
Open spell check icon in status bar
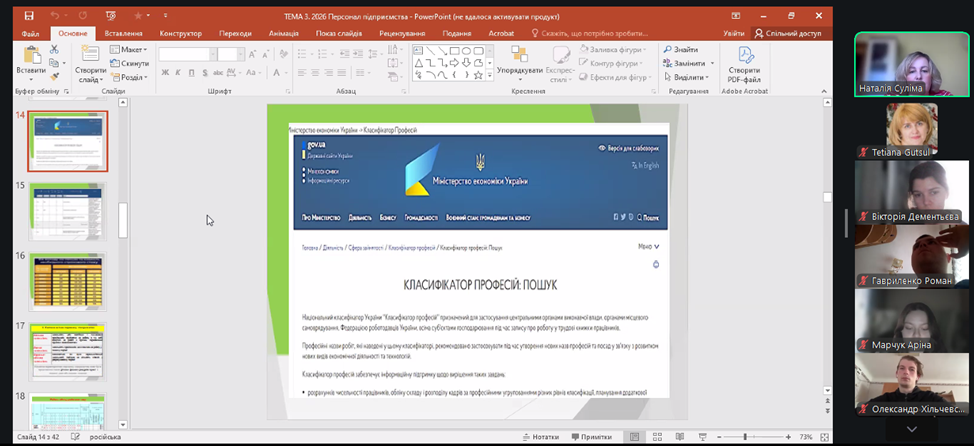75,437
